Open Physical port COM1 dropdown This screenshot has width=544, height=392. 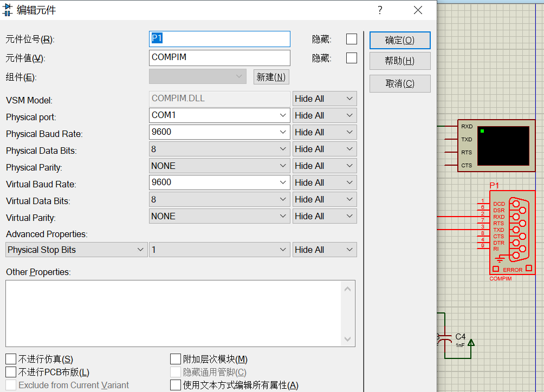click(x=219, y=115)
